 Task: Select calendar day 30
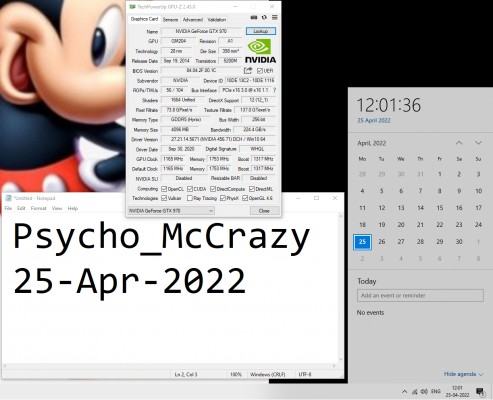point(459,242)
